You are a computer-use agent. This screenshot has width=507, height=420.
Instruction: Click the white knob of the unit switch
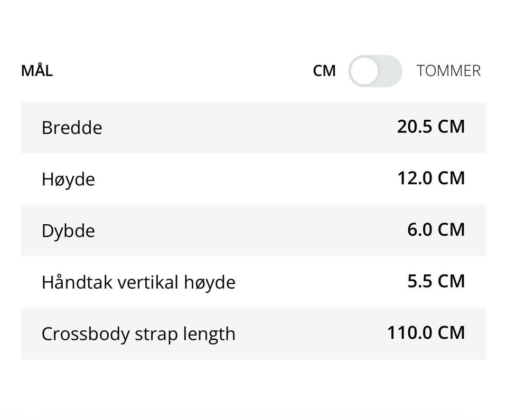tap(364, 71)
